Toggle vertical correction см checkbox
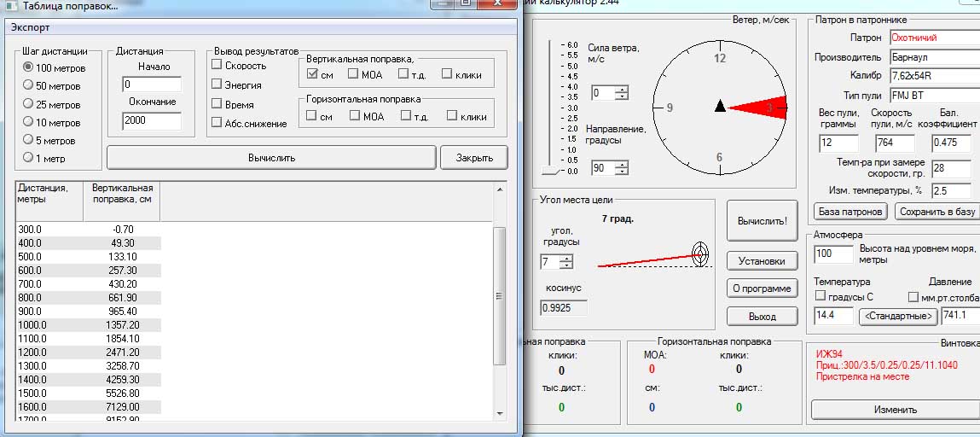Image resolution: width=980 pixels, height=437 pixels. 312,74
